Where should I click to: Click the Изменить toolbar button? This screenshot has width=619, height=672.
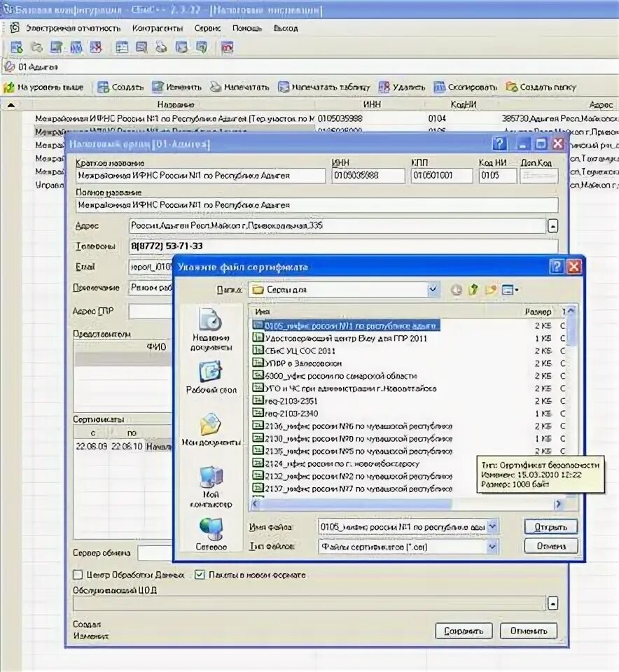click(177, 87)
